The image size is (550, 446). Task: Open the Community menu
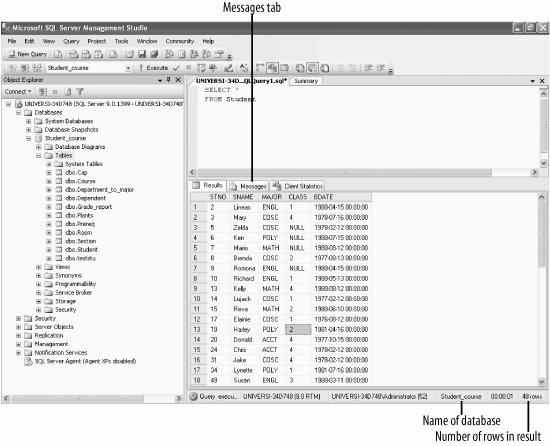[x=180, y=41]
